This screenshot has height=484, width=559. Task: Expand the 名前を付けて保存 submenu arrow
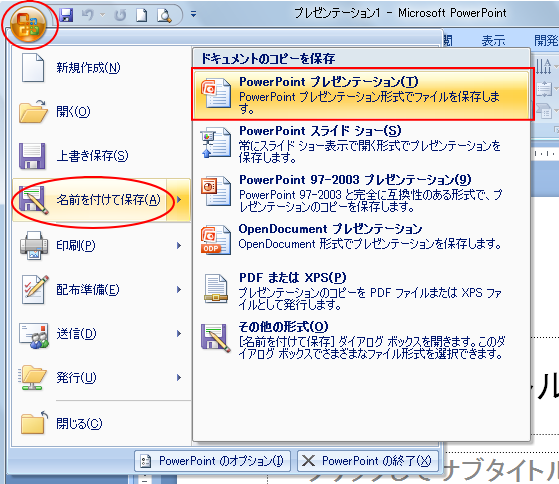(x=179, y=200)
